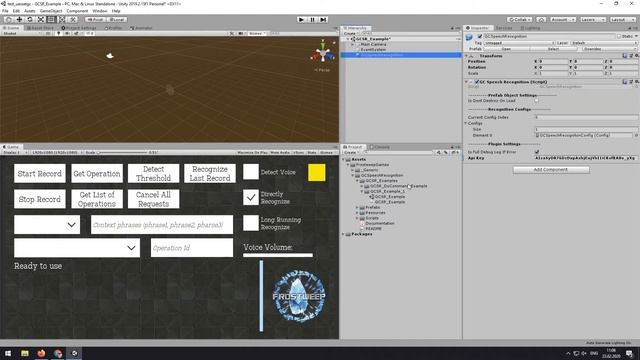Enable the Long Running Recognize checkbox
This screenshot has height=360, width=640.
tap(251, 223)
